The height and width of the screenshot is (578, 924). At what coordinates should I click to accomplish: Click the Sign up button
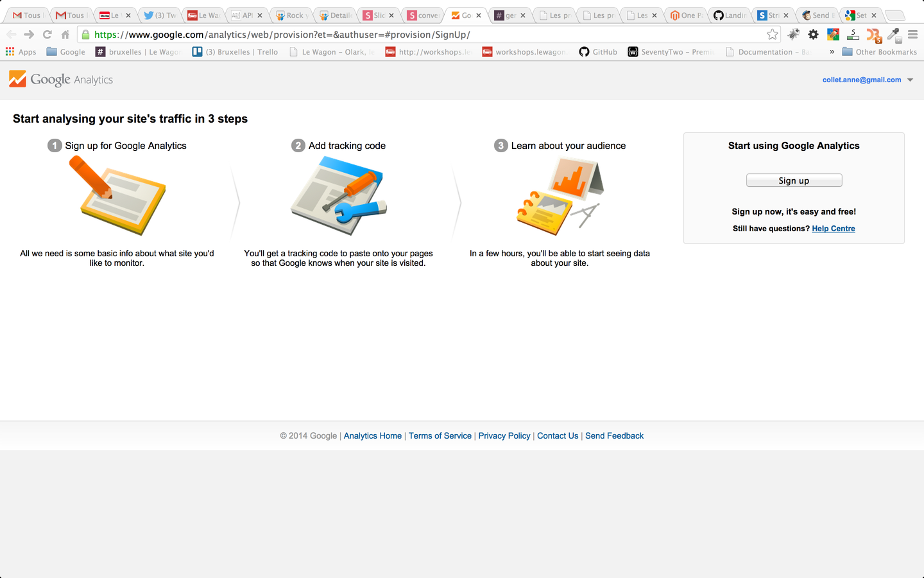click(x=794, y=180)
